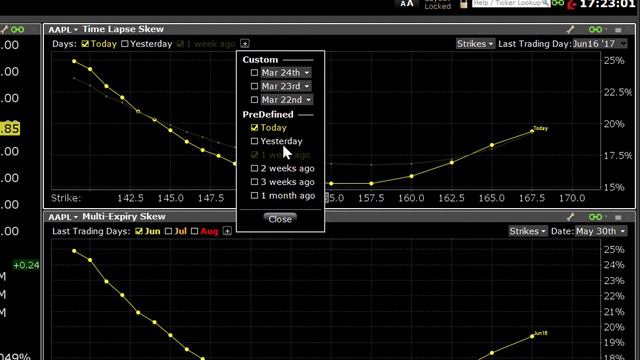Image resolution: width=640 pixels, height=360 pixels.
Task: Enable 2 weeks ago checkbox
Action: coord(254,168)
